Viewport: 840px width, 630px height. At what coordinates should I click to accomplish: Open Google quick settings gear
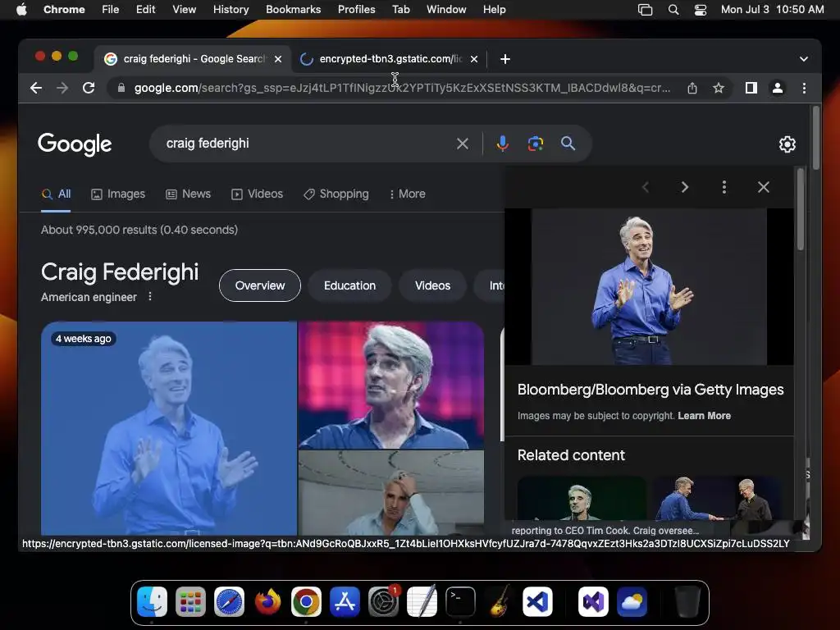pos(787,144)
